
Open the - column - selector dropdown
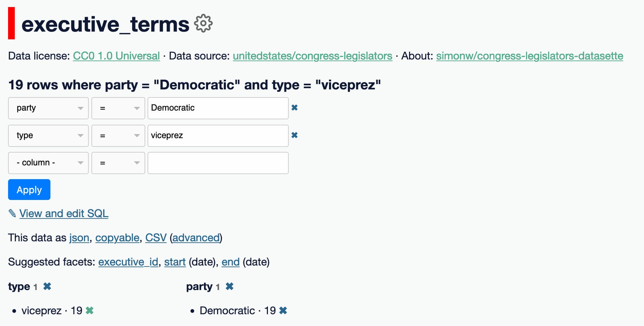point(48,163)
